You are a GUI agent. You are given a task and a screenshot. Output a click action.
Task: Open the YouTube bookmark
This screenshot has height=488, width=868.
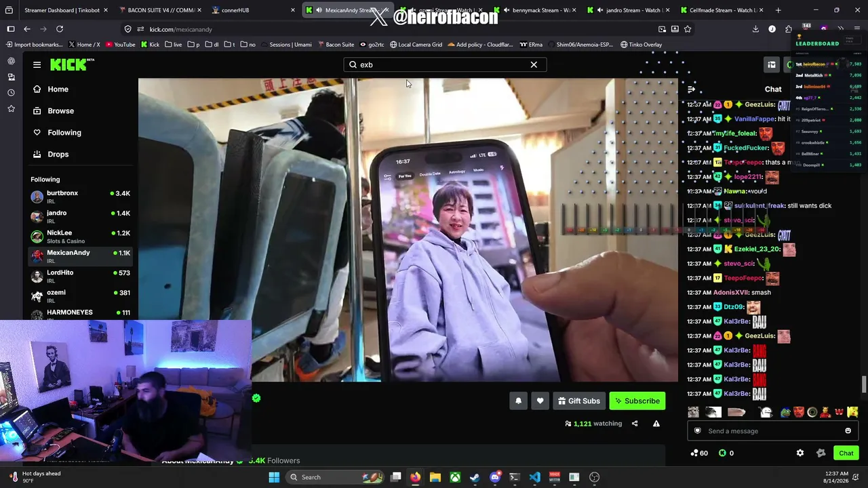120,45
